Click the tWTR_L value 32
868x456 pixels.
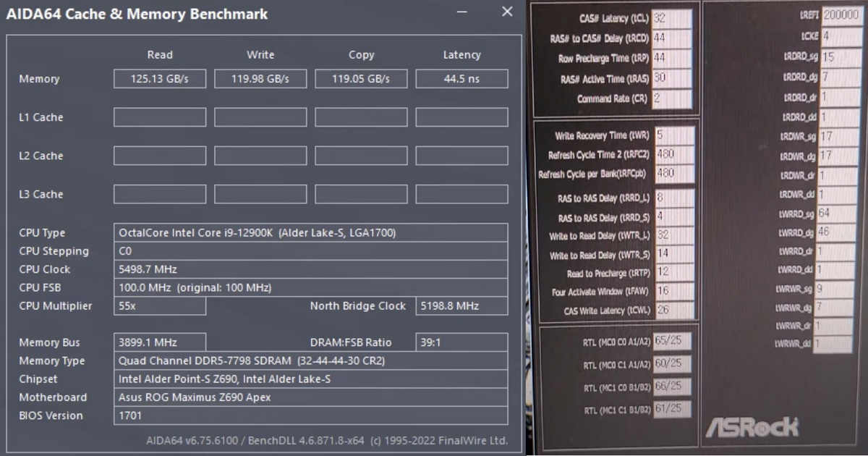click(674, 235)
